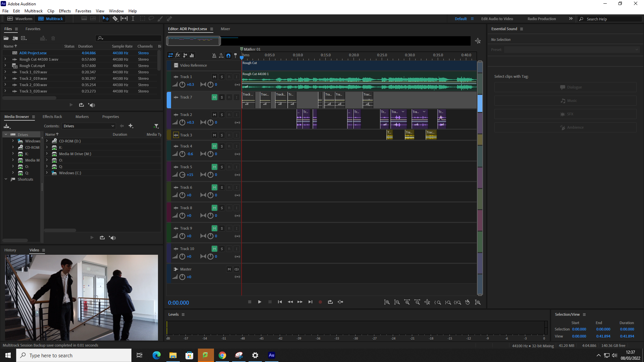Unmute Track 7 with M button
This screenshot has width=644, height=362.
coord(214,97)
